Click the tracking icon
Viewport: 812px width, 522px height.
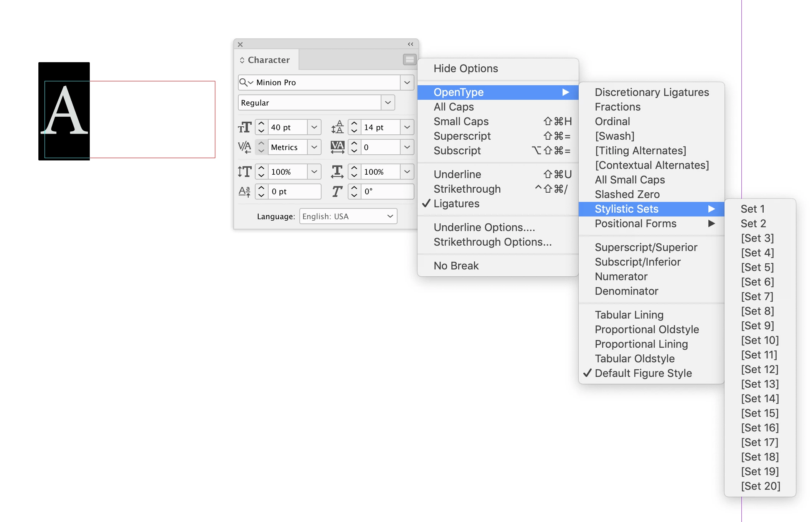click(x=337, y=147)
